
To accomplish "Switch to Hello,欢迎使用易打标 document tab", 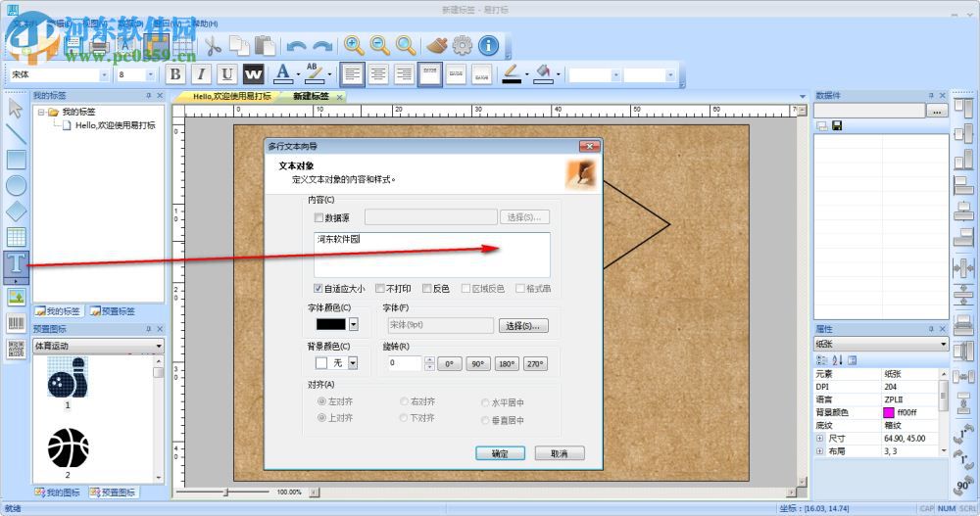I will (232, 96).
